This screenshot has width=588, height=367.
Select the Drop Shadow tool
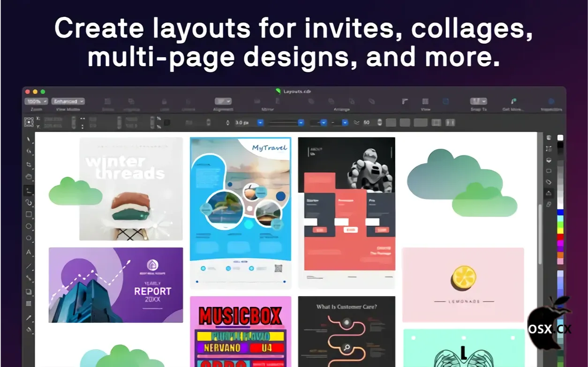tap(29, 291)
